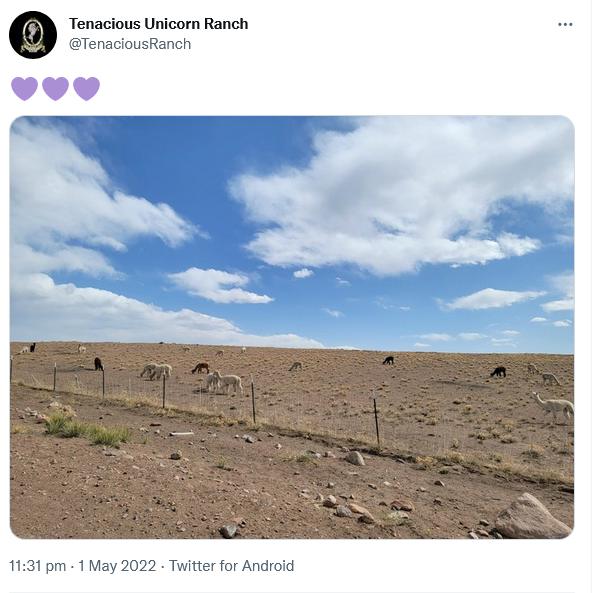606x593 pixels.
Task: Click the green grass tuft in the photo
Action: point(87,430)
